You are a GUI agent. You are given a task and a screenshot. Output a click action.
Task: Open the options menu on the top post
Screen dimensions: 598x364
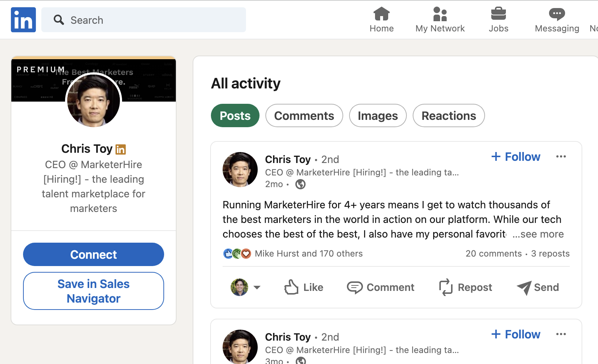(x=561, y=156)
